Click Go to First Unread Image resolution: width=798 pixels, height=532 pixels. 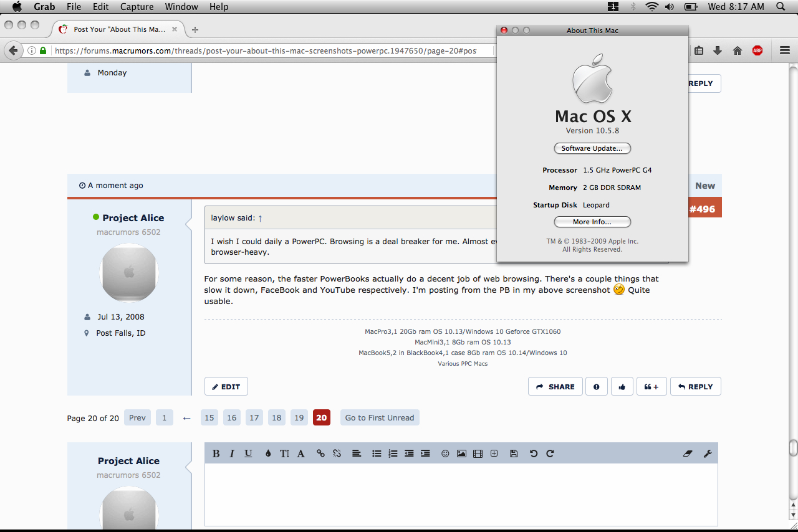380,418
